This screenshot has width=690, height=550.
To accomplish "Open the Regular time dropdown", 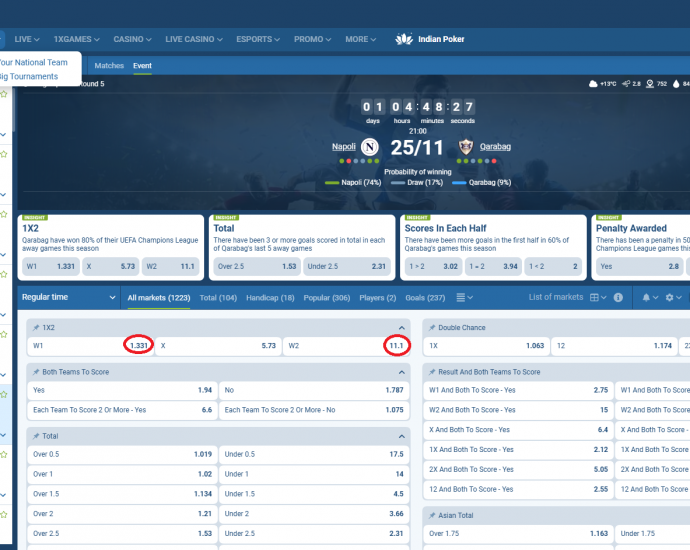I will tap(69, 297).
